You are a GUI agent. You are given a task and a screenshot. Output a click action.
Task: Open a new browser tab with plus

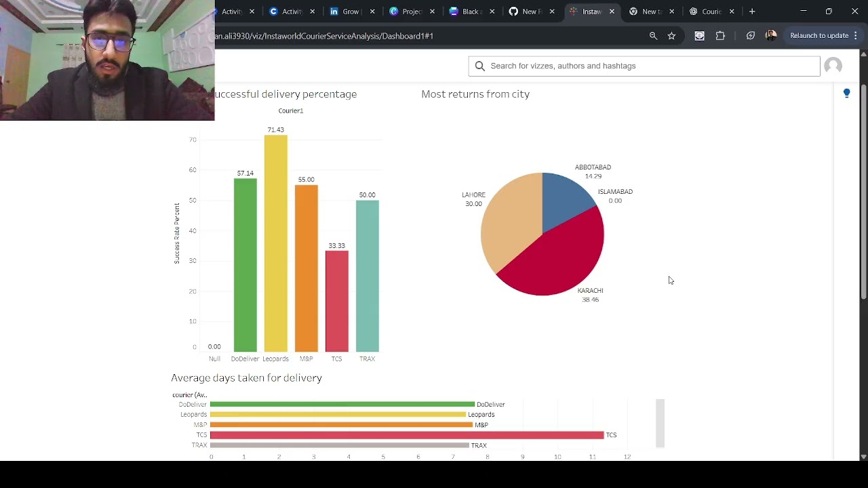(x=752, y=12)
